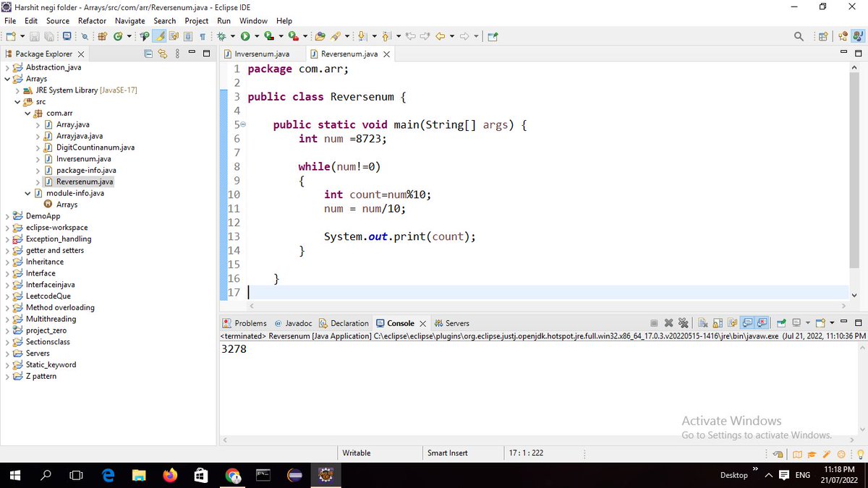Open the Window menu
Screen dimensions: 868x488
(253, 21)
